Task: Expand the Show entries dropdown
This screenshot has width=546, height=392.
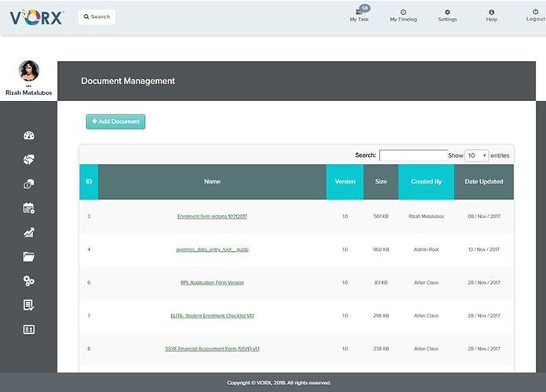Action: tap(477, 155)
